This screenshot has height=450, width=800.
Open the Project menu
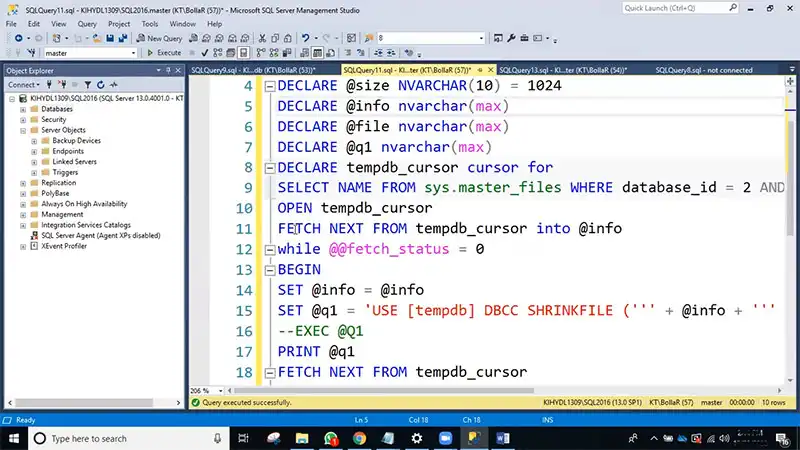point(119,24)
